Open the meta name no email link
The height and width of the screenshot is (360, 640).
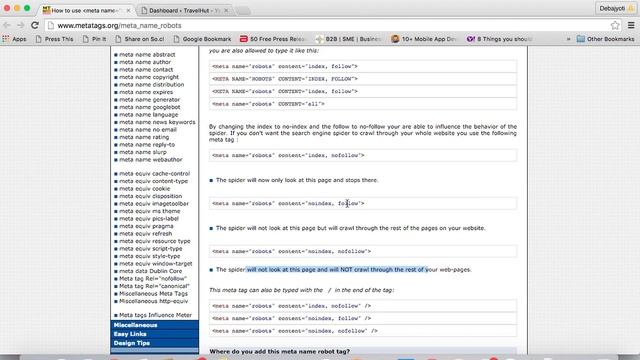tap(148, 129)
